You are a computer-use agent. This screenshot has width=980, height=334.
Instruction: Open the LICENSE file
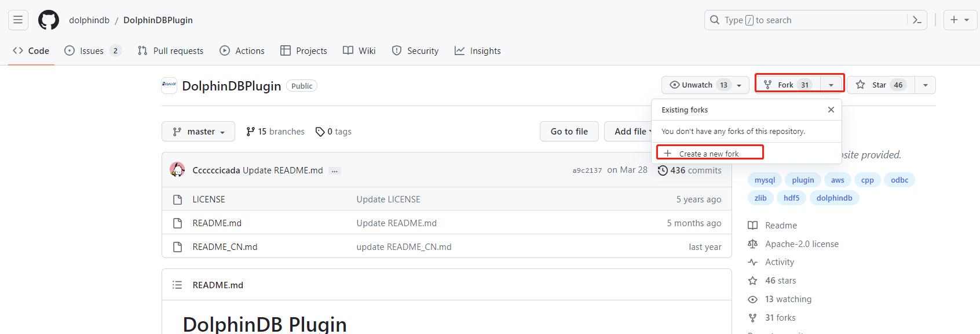(209, 199)
